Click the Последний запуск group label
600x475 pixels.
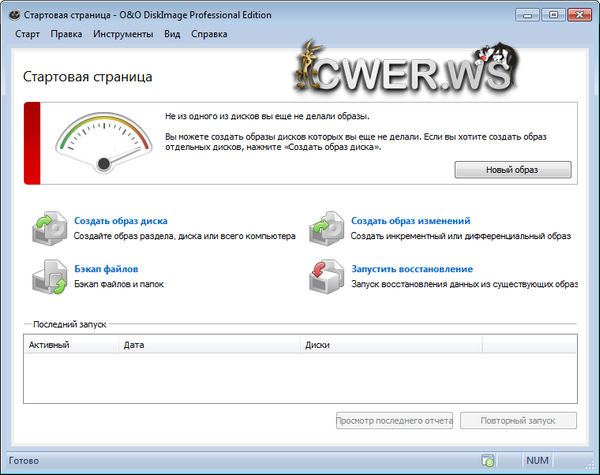[70, 324]
